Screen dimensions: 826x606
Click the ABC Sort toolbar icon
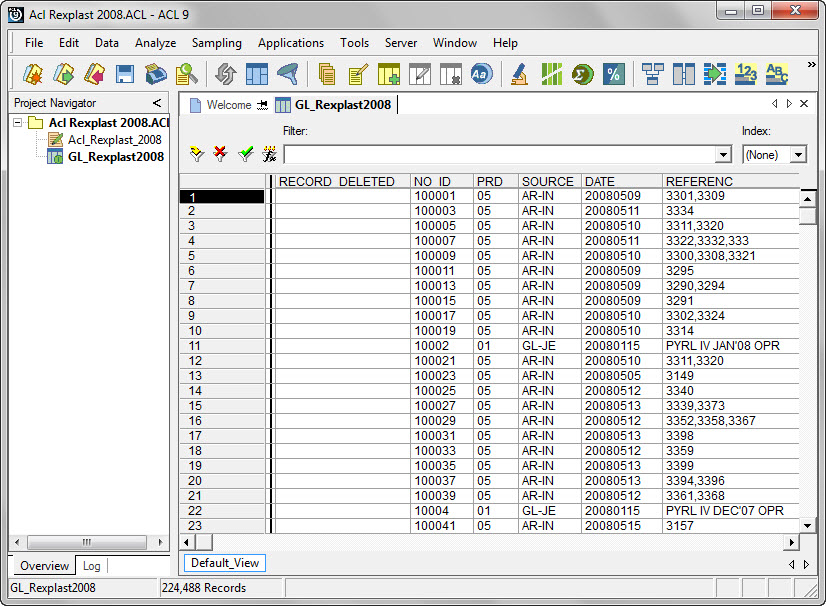776,74
